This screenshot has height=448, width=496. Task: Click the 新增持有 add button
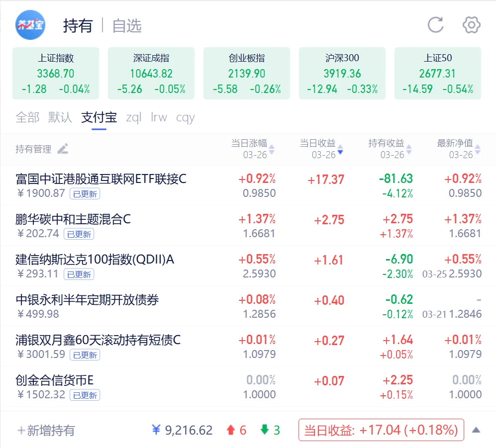(46, 430)
